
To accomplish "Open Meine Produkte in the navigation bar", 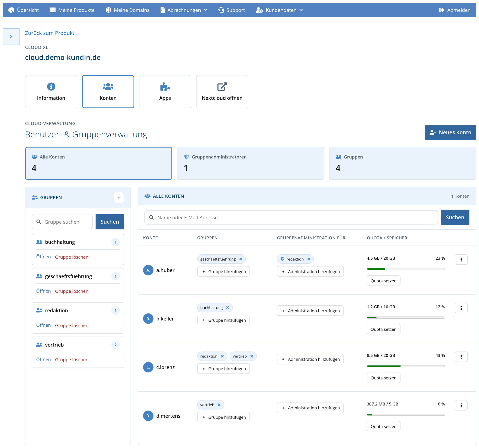I will (x=72, y=10).
